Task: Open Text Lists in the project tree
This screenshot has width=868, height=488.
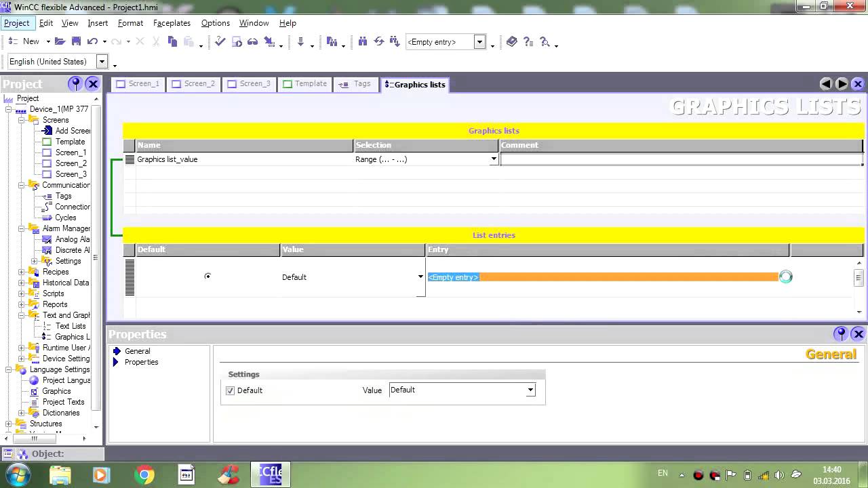Action: (x=71, y=326)
